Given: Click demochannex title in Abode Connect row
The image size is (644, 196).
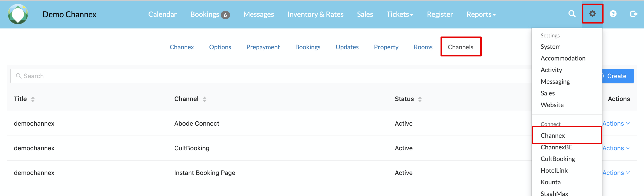Looking at the screenshot, I should pos(34,123).
